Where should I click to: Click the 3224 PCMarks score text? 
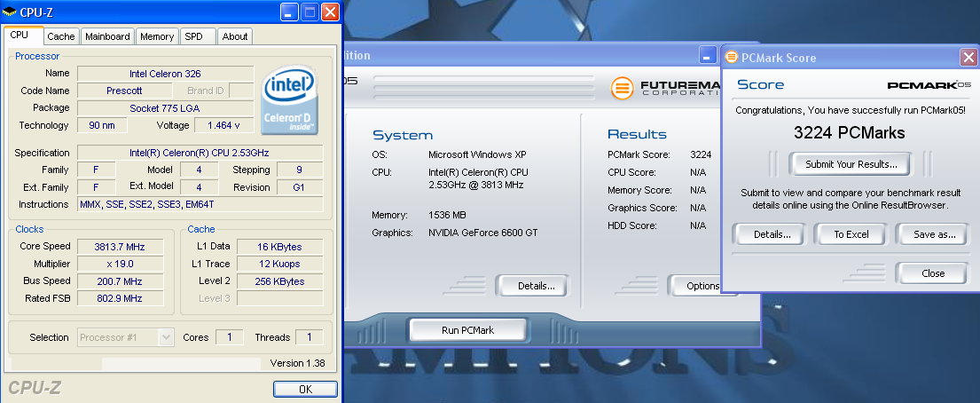850,132
